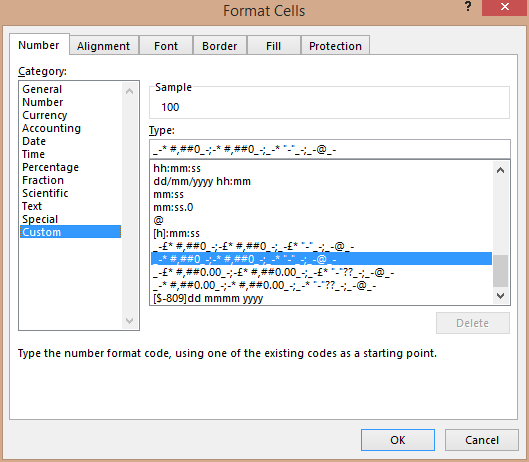Click Category list up arrow
Screen dimensions: 529x462
[129, 91]
